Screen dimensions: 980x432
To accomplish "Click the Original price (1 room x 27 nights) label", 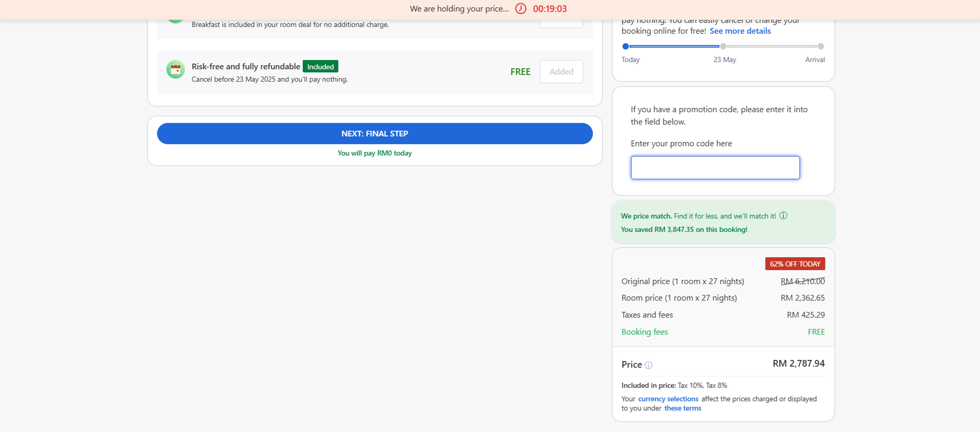I will 682,281.
